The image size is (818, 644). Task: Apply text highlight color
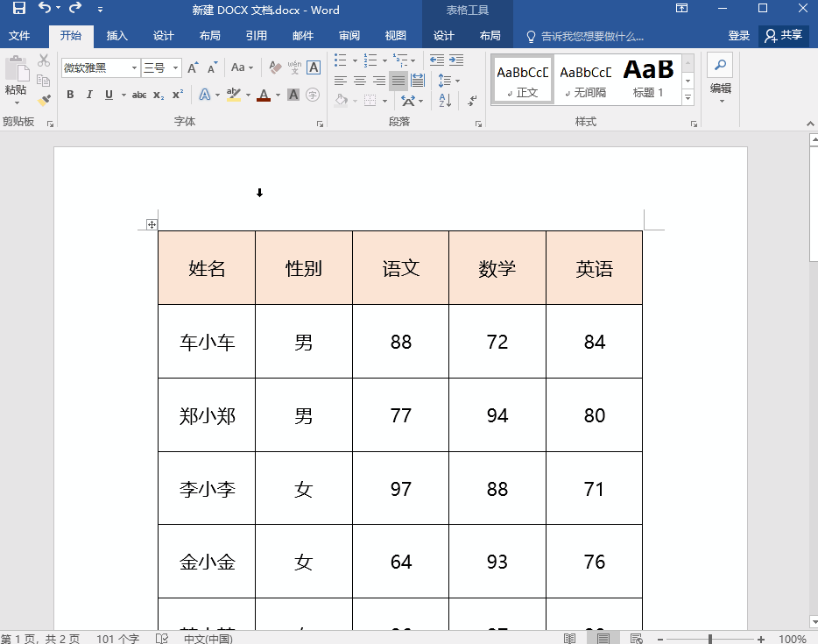233,95
